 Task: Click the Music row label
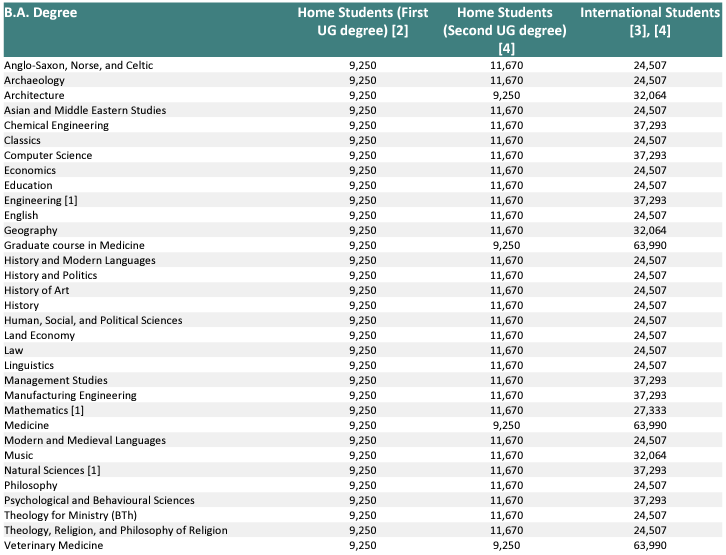19,455
